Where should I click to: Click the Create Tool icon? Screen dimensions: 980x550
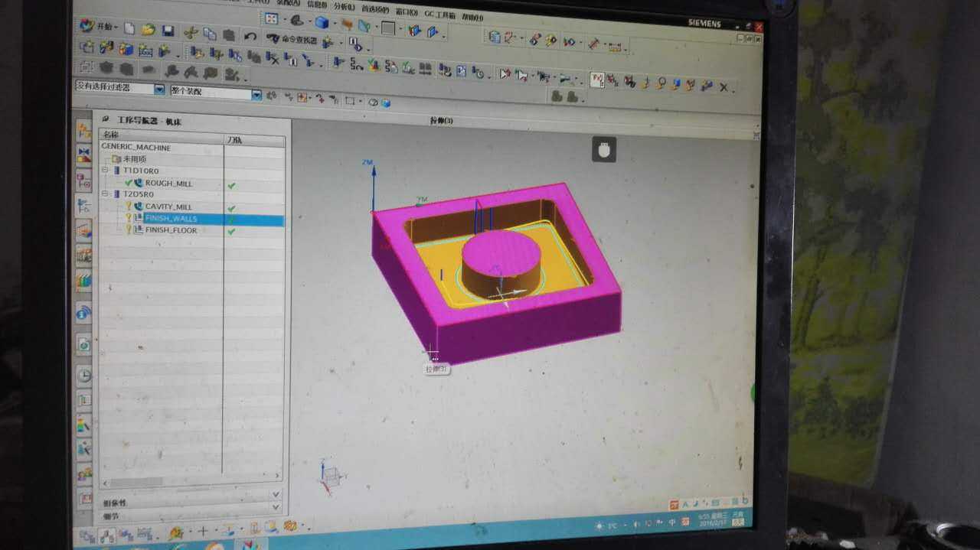point(106,48)
